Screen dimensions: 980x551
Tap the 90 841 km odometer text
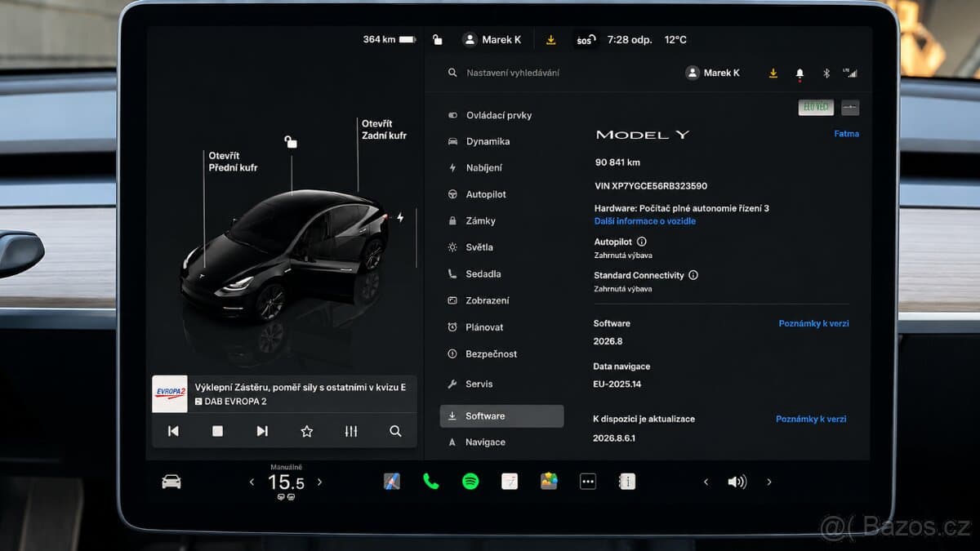pyautogui.click(x=617, y=162)
